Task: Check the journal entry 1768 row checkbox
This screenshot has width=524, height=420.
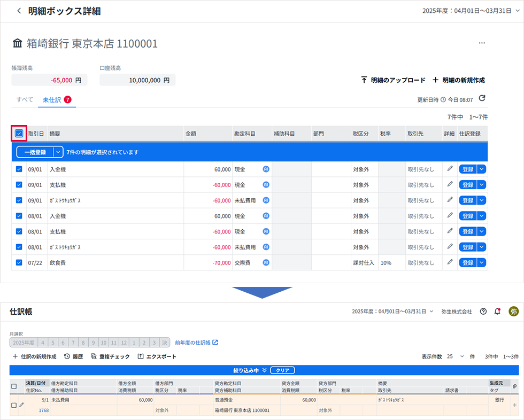Action: point(14,405)
